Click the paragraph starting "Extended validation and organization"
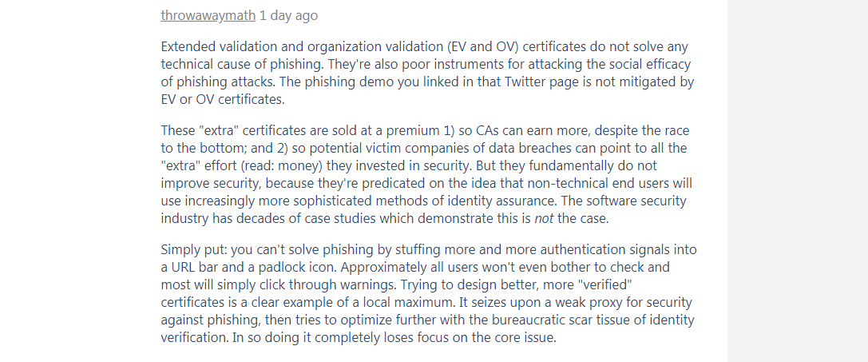 point(428,74)
